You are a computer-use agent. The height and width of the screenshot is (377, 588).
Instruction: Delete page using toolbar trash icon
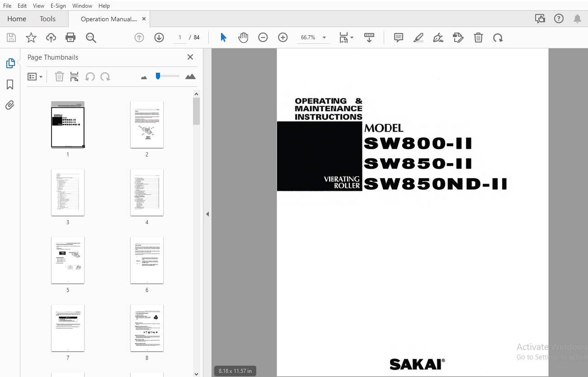478,38
